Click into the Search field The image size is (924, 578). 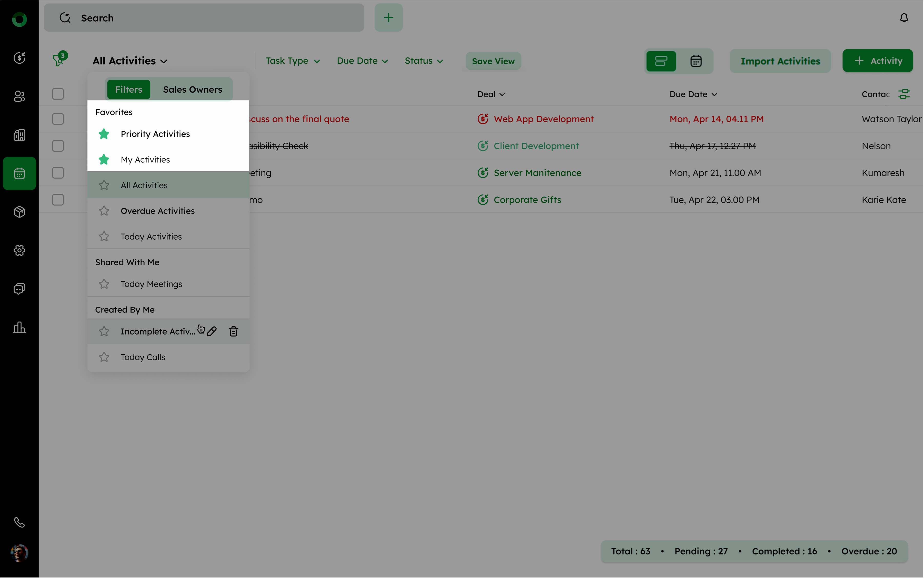(214, 18)
